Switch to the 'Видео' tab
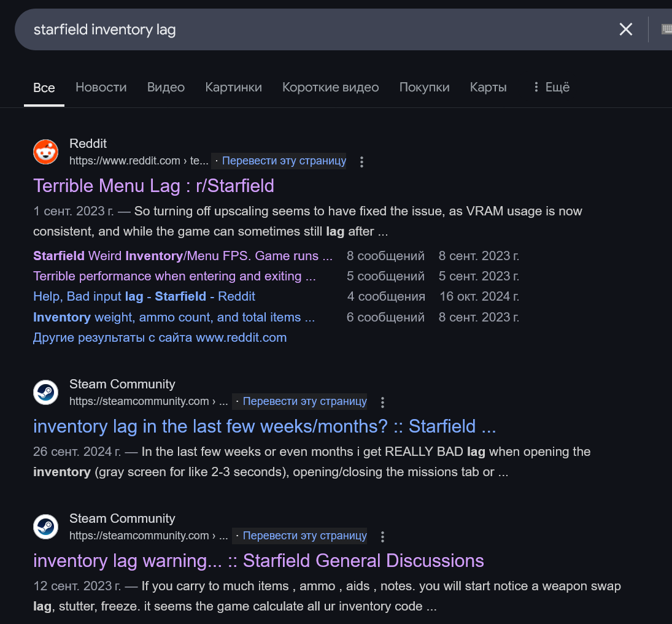This screenshot has width=672, height=624. 166,87
